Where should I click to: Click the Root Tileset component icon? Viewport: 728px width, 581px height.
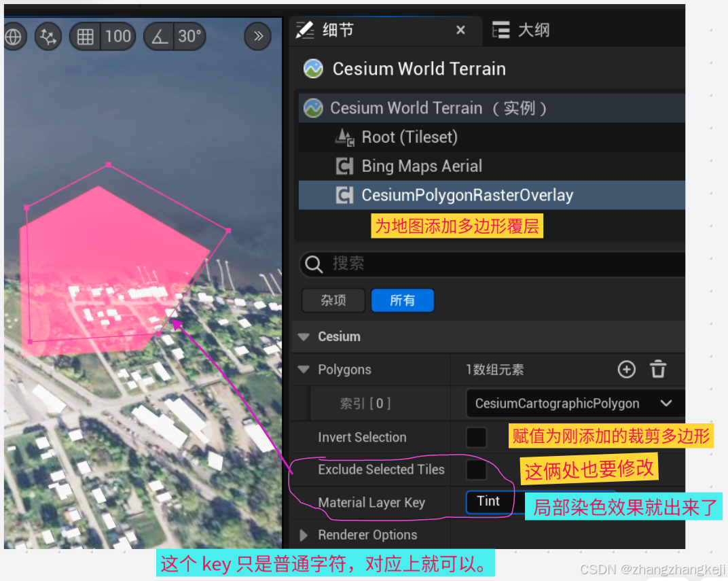pyautogui.click(x=345, y=137)
